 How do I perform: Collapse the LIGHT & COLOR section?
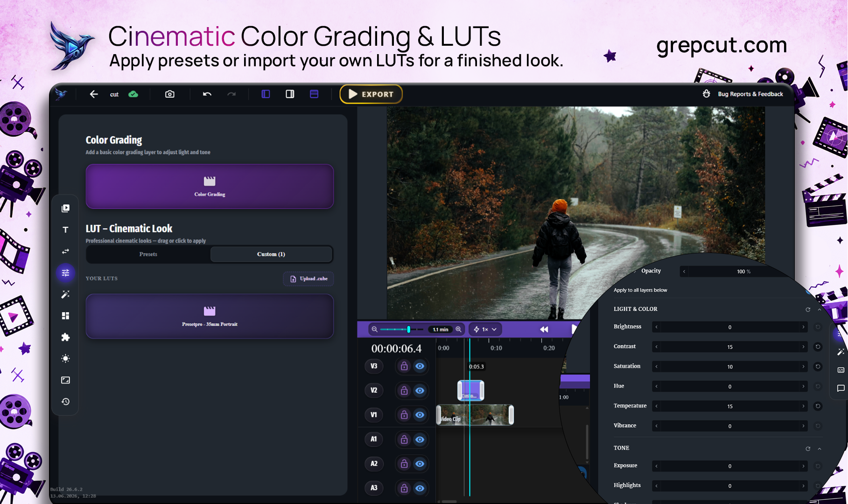[x=820, y=309]
